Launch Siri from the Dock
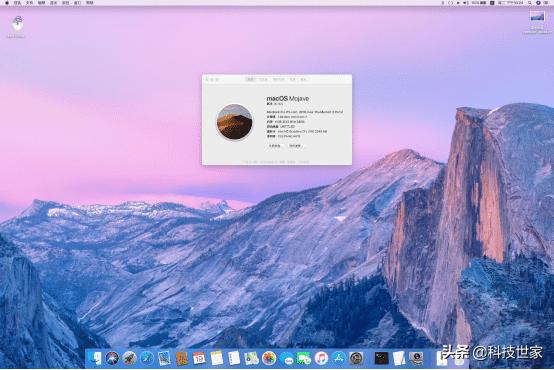The image size is (554, 370). click(112, 358)
